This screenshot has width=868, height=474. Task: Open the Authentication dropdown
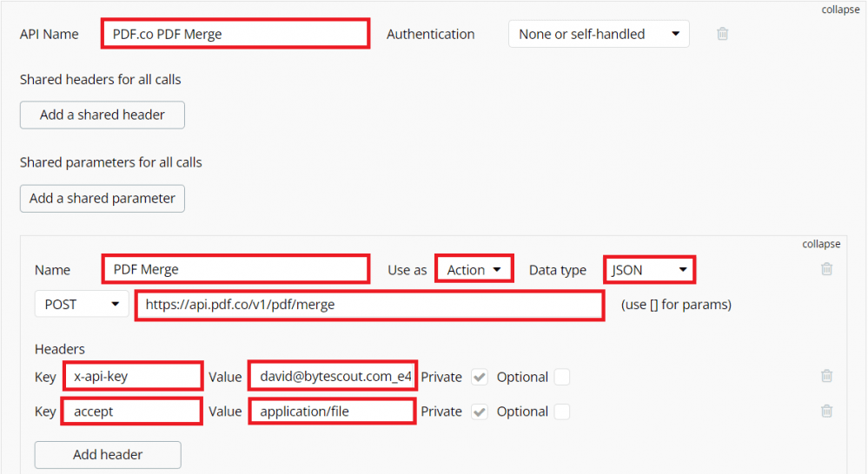(x=599, y=35)
